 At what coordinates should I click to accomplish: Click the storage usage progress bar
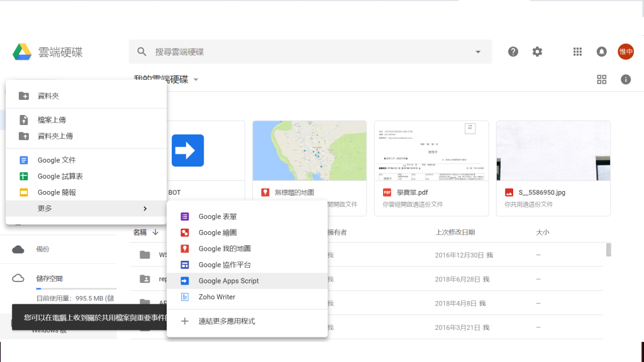tap(76, 289)
